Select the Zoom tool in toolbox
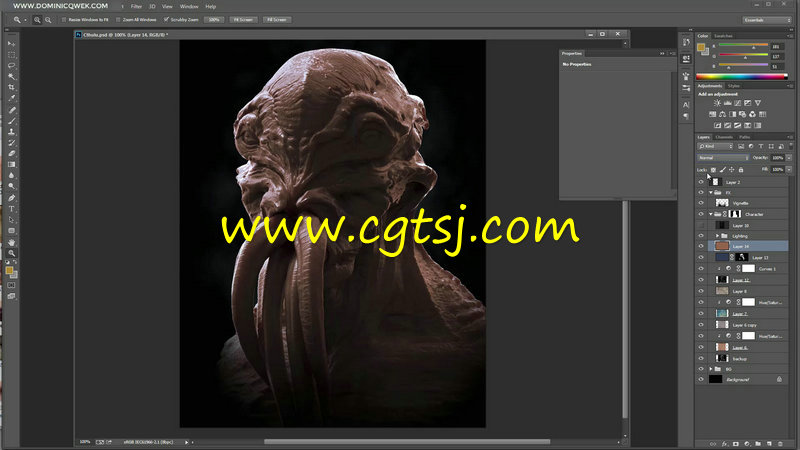 coord(11,253)
